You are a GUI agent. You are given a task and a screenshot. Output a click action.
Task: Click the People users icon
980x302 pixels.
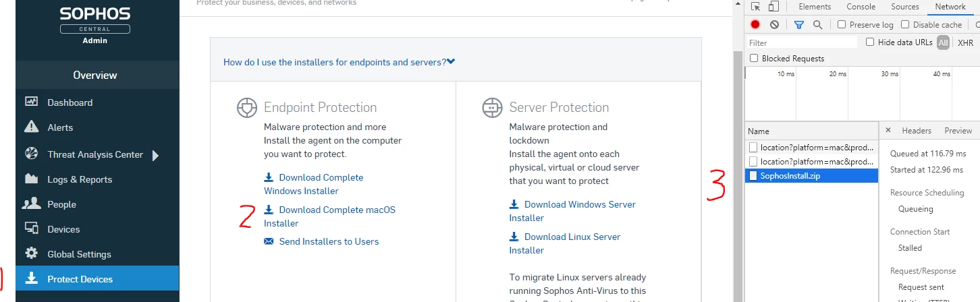click(31, 204)
